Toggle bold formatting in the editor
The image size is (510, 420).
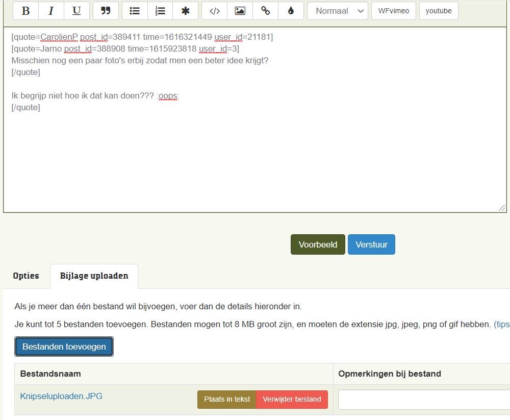point(25,11)
